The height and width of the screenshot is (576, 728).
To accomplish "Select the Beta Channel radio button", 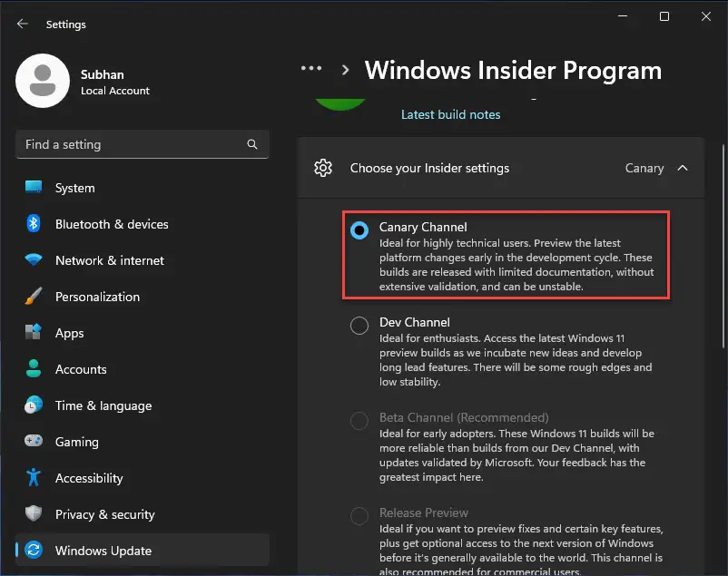I will (x=359, y=421).
